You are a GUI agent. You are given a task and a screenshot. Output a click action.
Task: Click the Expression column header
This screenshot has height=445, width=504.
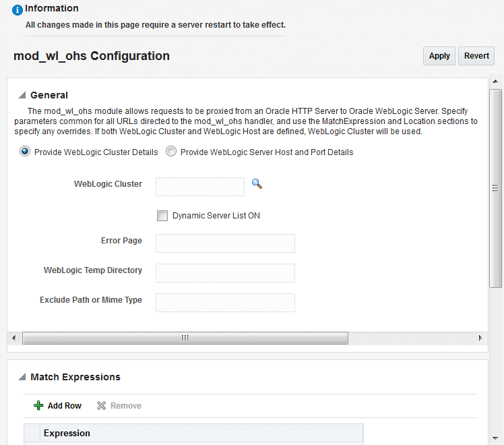tap(201, 433)
